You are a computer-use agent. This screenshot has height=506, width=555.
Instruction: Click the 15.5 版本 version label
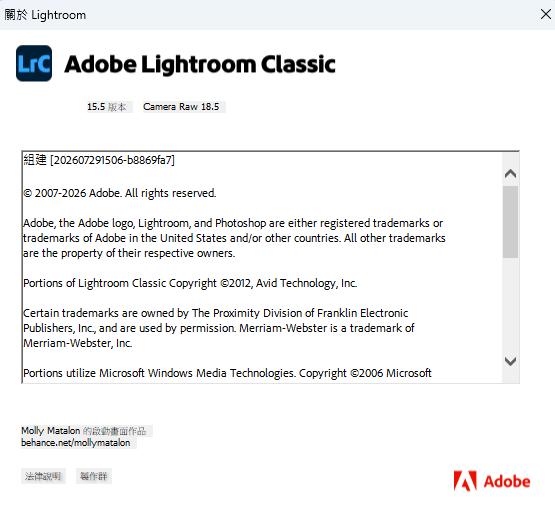(107, 107)
